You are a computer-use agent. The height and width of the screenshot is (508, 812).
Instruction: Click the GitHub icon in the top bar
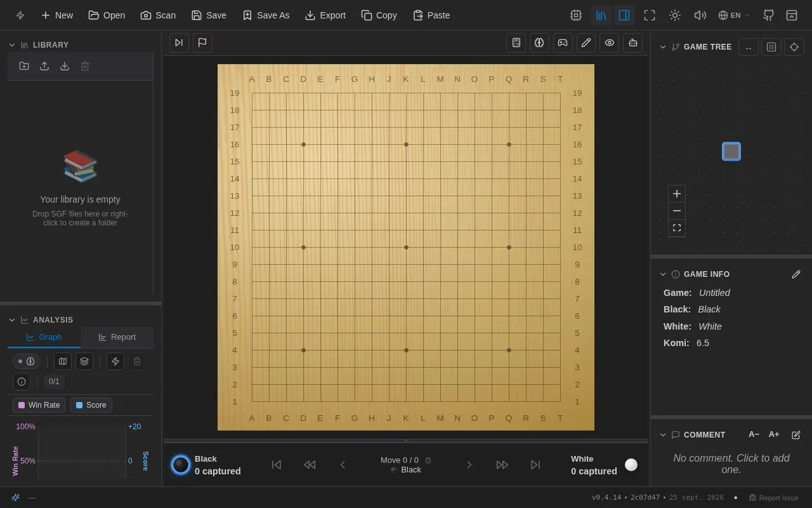click(x=768, y=15)
